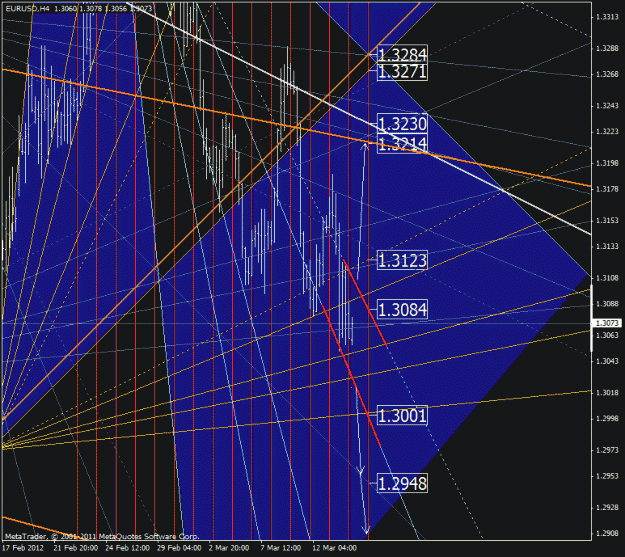Click the 29 Feb 04:00 time label
This screenshot has height=557, width=625.
(179, 548)
